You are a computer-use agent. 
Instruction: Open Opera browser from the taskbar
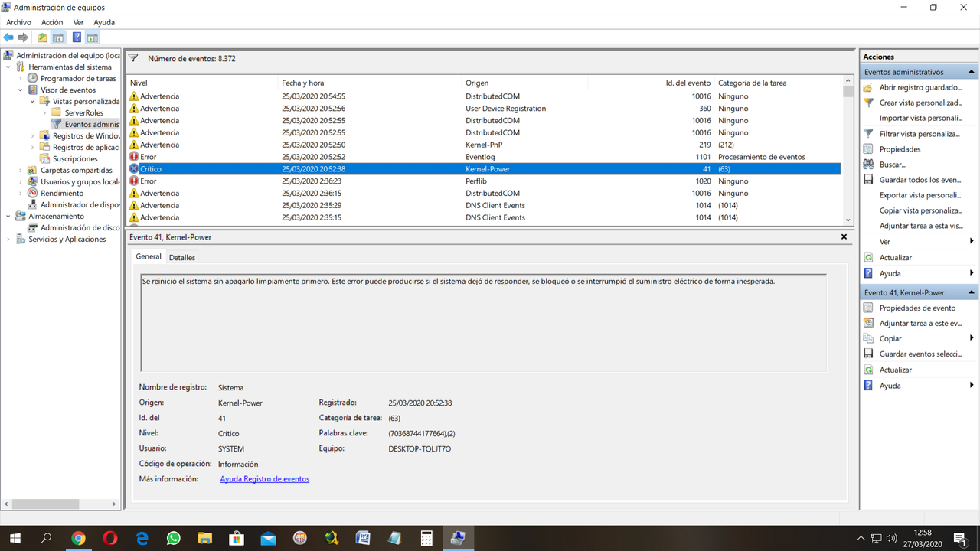[110, 539]
